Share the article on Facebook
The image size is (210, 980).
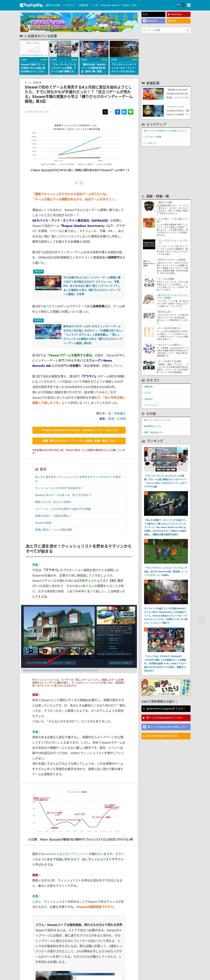118,112
